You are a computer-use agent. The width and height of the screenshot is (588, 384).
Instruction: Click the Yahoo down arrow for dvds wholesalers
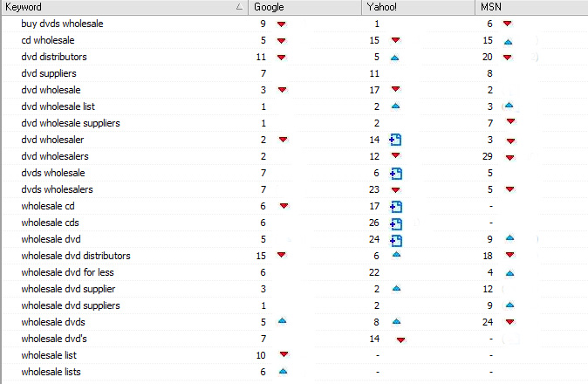pyautogui.click(x=395, y=190)
